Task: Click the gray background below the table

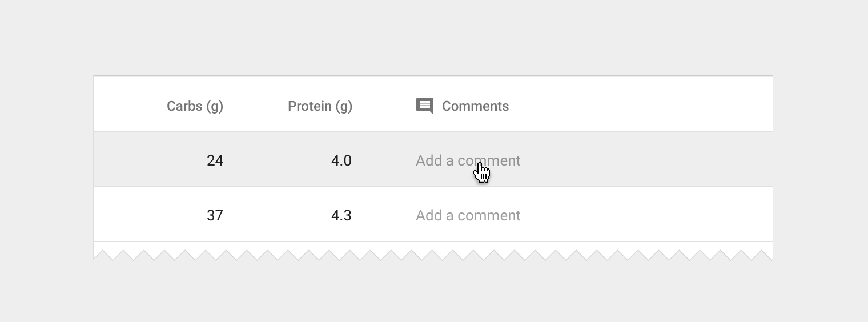Action: pyautogui.click(x=433, y=292)
